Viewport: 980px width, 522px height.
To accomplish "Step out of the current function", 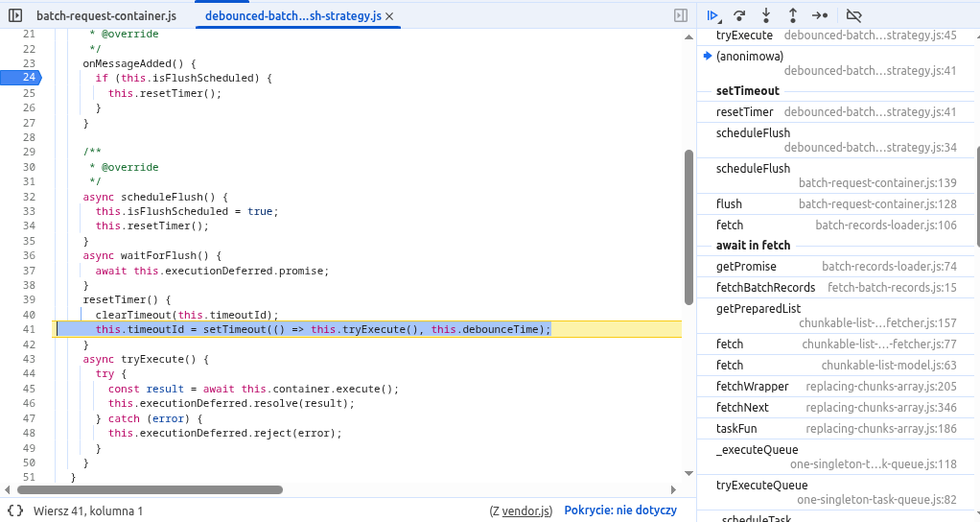I will point(793,15).
